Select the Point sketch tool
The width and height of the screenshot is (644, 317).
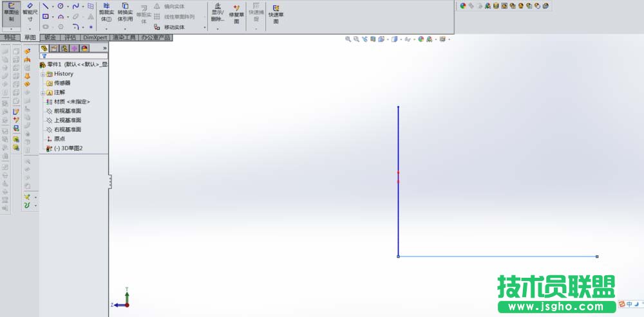pos(91,27)
